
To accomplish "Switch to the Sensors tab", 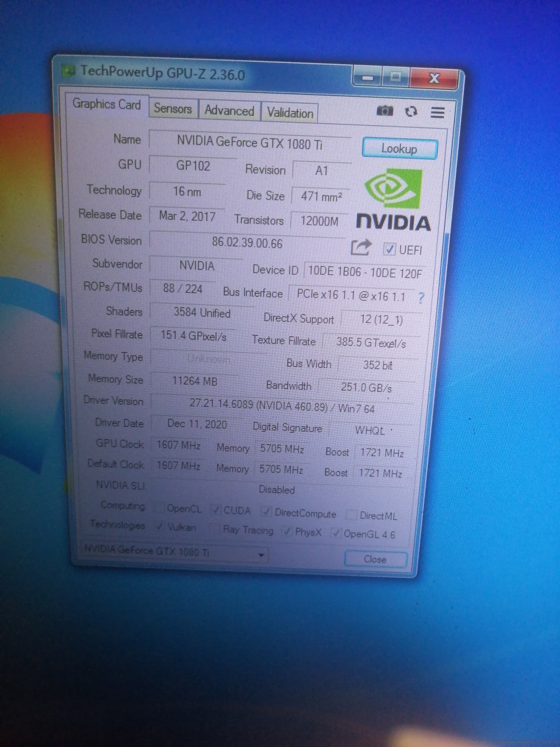I will (173, 109).
